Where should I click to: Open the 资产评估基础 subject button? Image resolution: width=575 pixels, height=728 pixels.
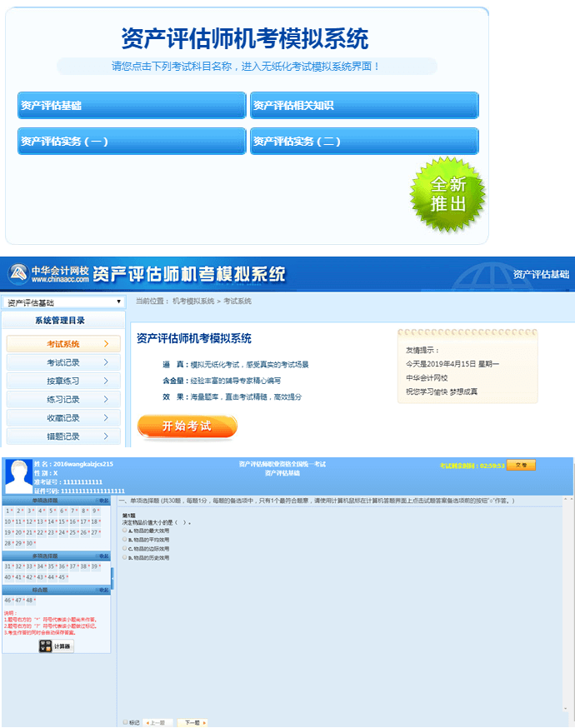[132, 106]
